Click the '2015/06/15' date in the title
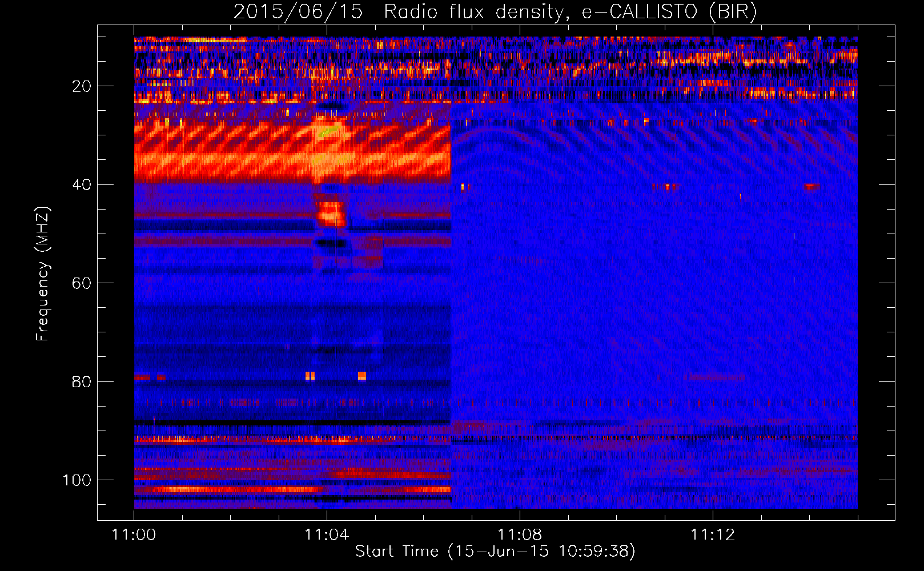Image resolution: width=924 pixels, height=571 pixels. coord(298,11)
